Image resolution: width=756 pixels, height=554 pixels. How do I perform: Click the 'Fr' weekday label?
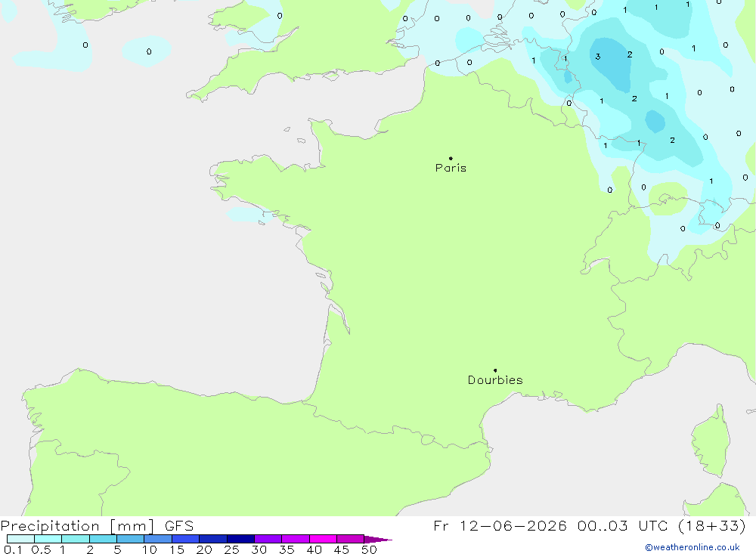pyautogui.click(x=441, y=526)
